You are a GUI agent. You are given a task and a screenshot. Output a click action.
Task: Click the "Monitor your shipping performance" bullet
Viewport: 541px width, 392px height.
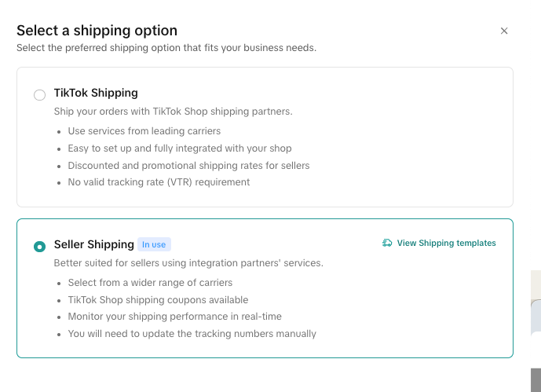tap(174, 317)
